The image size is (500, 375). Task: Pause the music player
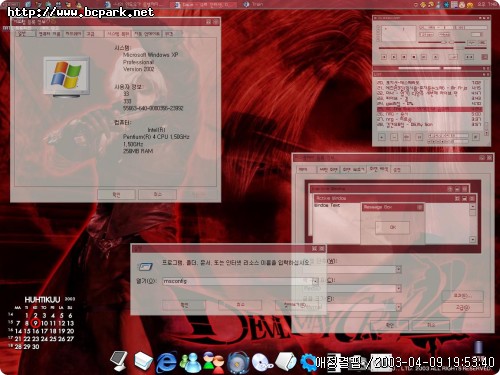click(404, 57)
